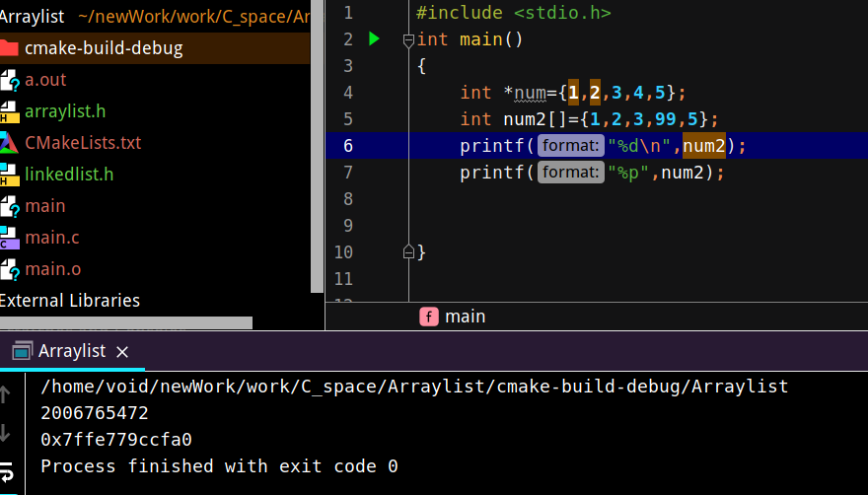Click the red cmake-build-debug folder icon
Screen dimensions: 868x495
click(x=9, y=48)
